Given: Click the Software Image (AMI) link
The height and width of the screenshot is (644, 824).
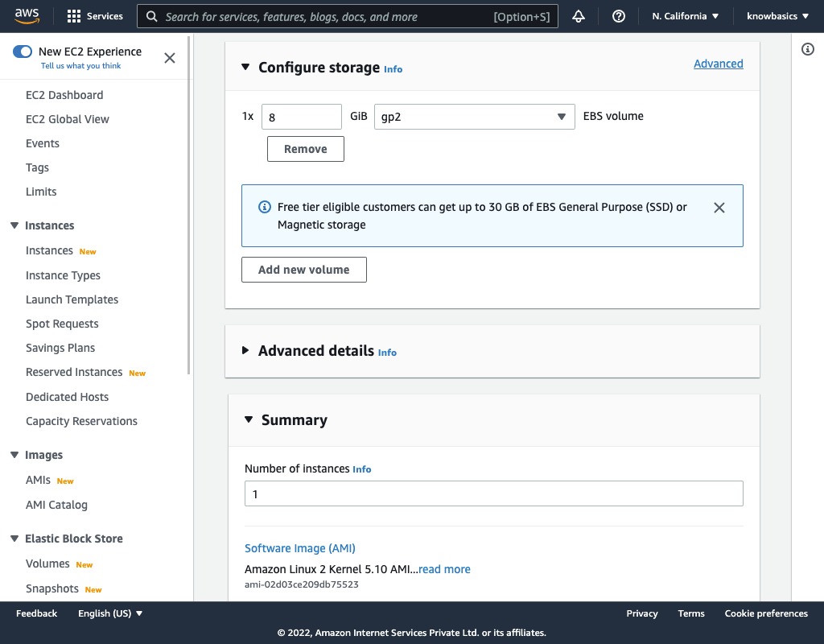Looking at the screenshot, I should click(x=300, y=548).
